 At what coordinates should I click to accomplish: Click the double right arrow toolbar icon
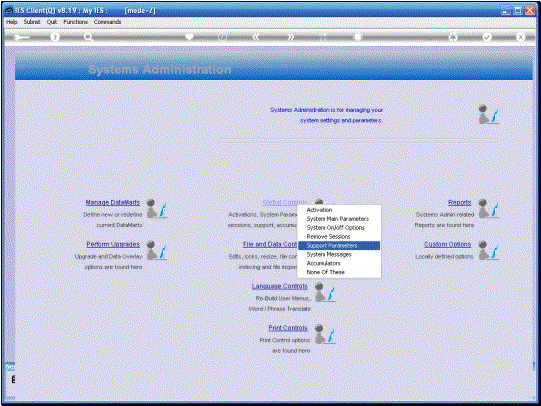point(291,37)
